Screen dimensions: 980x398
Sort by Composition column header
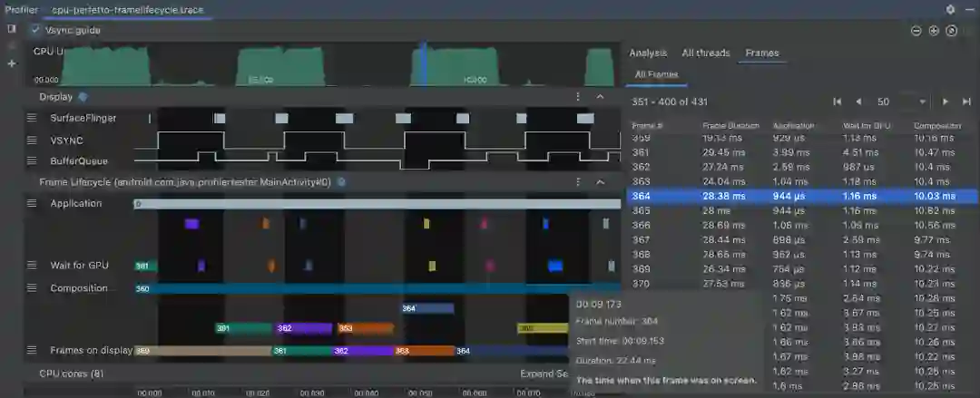point(936,126)
